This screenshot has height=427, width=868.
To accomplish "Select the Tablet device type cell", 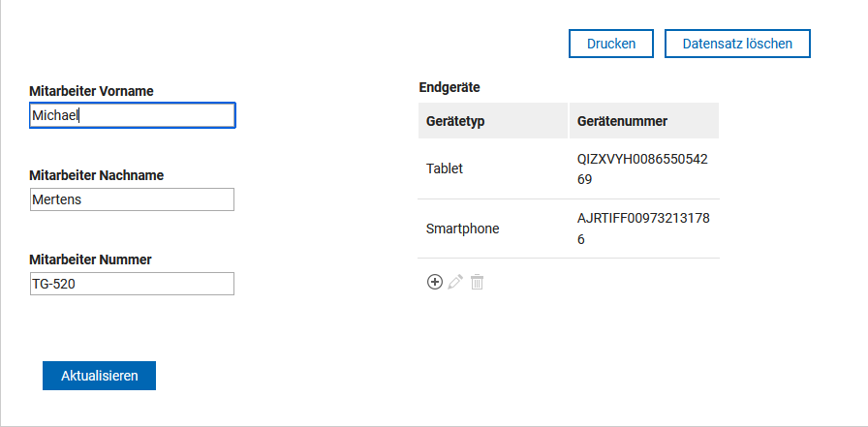I will pyautogui.click(x=493, y=168).
